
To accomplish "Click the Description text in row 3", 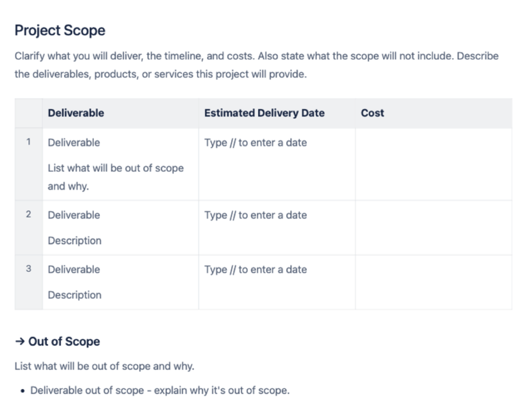I will [x=74, y=295].
